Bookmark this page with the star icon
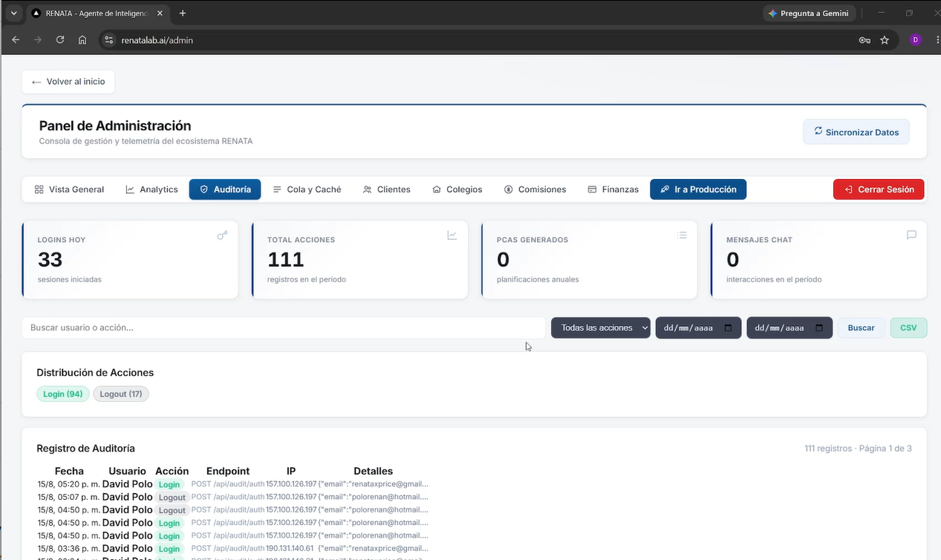941x560 pixels. pyautogui.click(x=885, y=40)
